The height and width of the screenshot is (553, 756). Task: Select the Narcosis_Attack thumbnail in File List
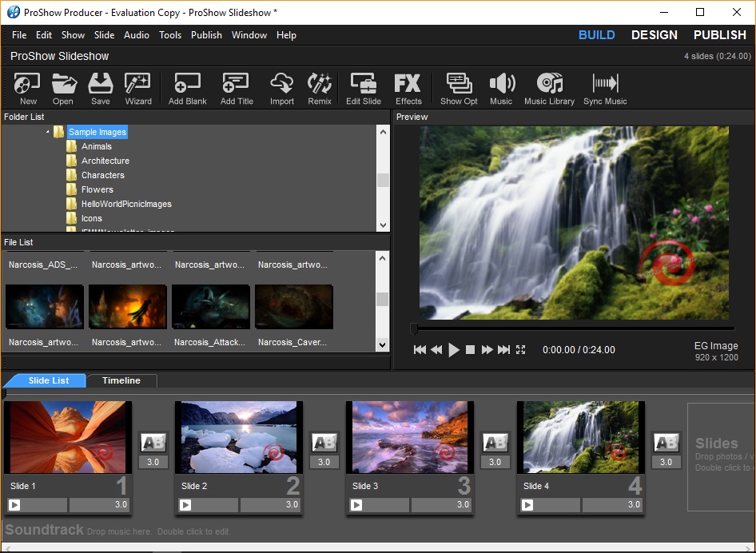click(x=211, y=307)
